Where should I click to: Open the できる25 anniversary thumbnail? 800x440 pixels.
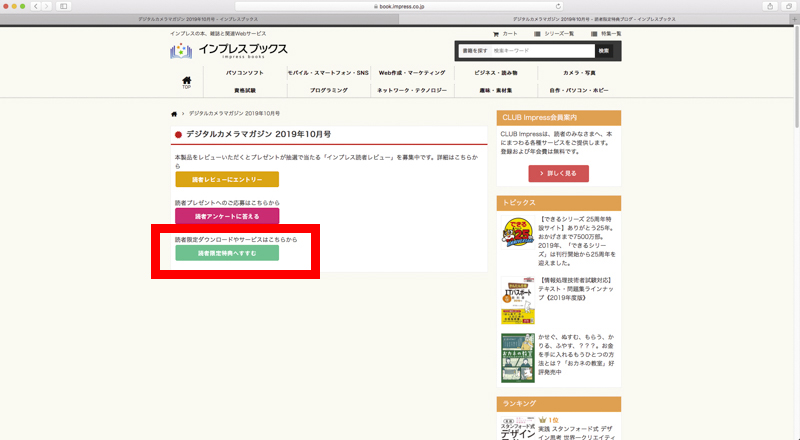click(x=518, y=232)
